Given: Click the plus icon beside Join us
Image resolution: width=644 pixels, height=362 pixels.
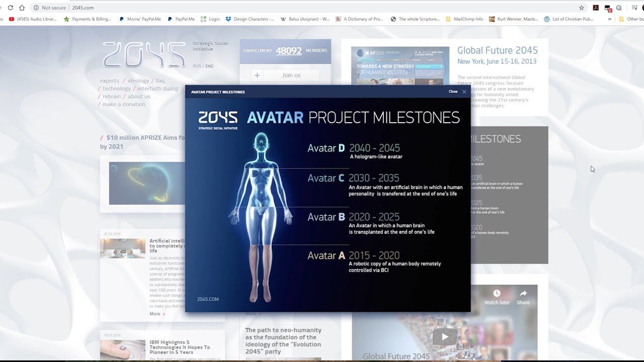Looking at the screenshot, I should point(257,75).
